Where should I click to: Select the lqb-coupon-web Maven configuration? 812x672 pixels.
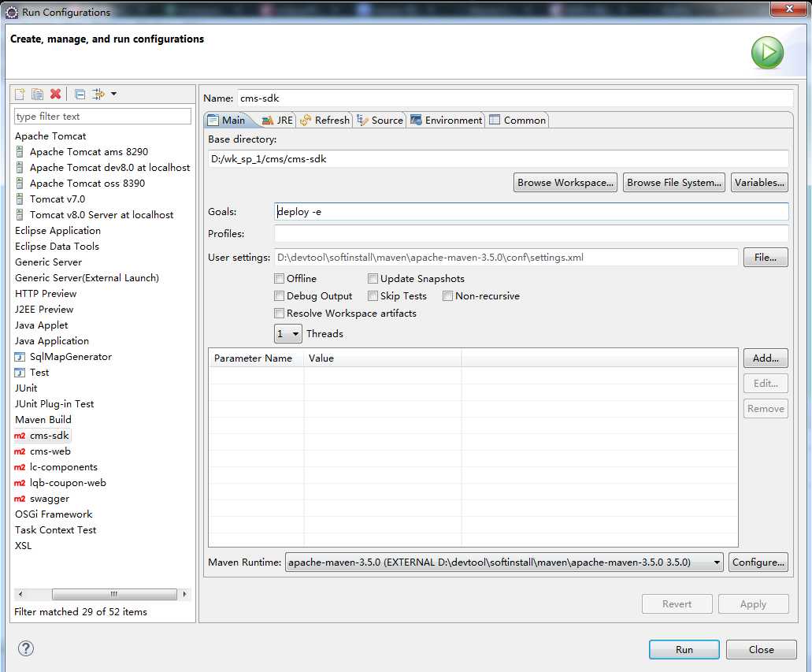[60, 483]
